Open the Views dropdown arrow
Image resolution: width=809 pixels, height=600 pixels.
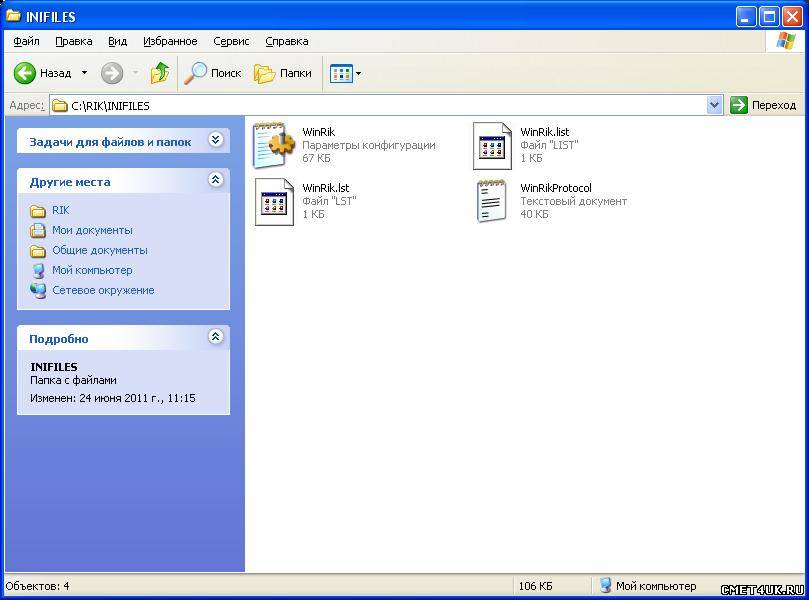pyautogui.click(x=358, y=74)
